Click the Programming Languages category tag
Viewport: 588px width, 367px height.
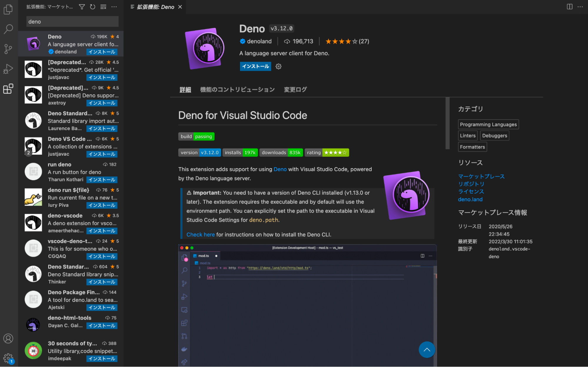point(488,125)
